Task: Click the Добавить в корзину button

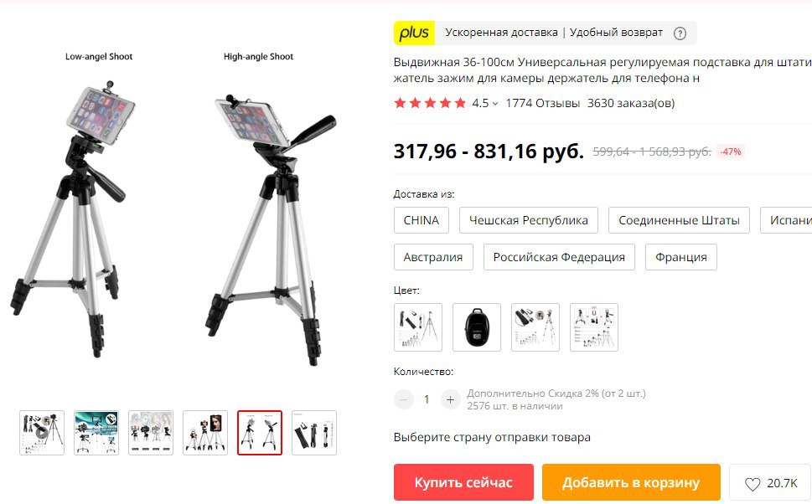Action: point(631,482)
